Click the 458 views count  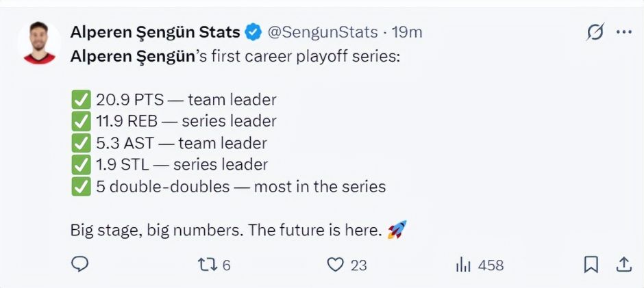pyautogui.click(x=491, y=265)
